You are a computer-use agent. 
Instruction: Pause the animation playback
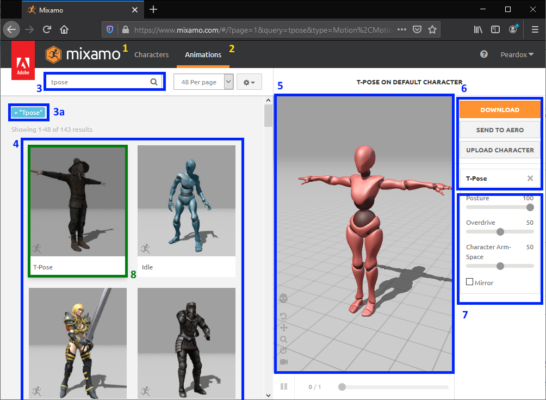click(284, 386)
